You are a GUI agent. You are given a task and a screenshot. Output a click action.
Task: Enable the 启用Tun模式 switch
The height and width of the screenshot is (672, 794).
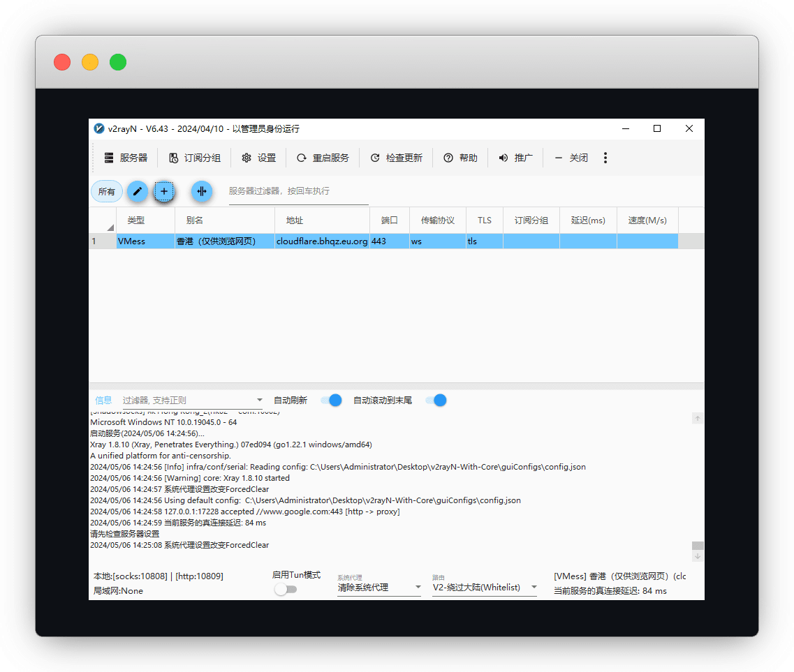click(285, 590)
